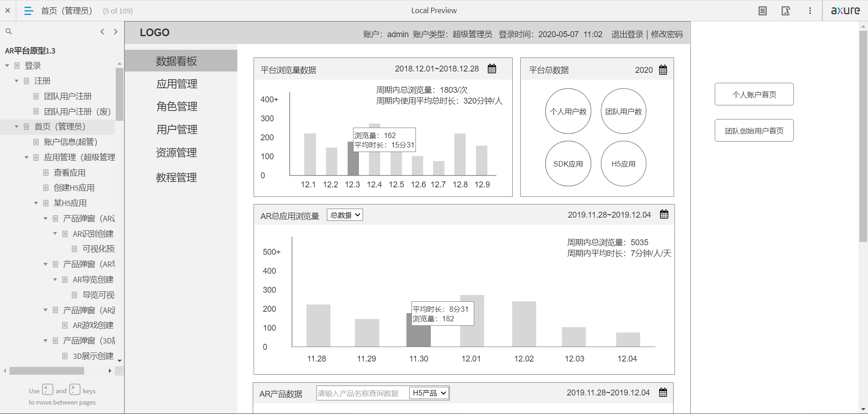Screen dimensions: 868x414
Task: Select 角色管理 in side menu
Action: pyautogui.click(x=177, y=106)
